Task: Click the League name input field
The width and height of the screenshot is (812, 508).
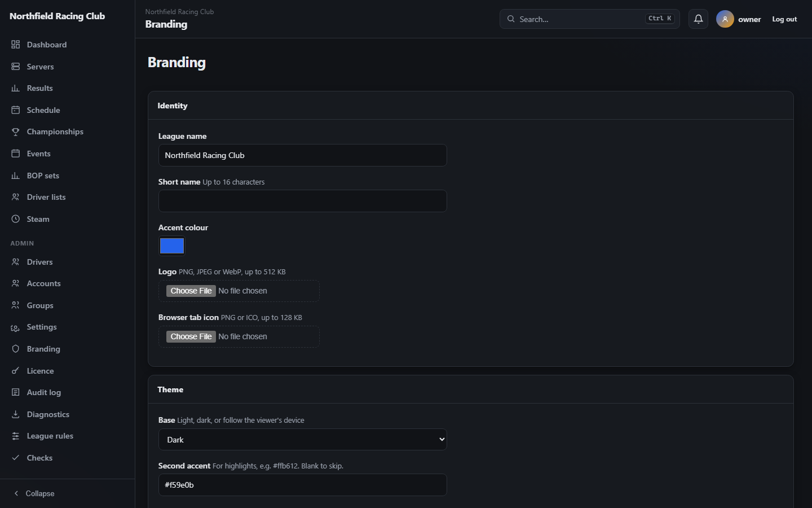Action: 303,155
